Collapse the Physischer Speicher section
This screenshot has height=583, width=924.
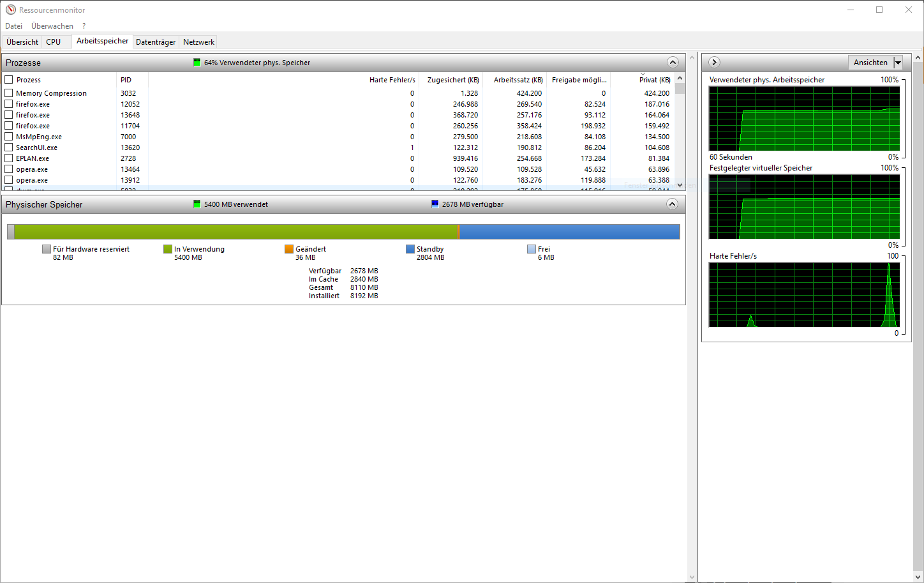pos(672,204)
